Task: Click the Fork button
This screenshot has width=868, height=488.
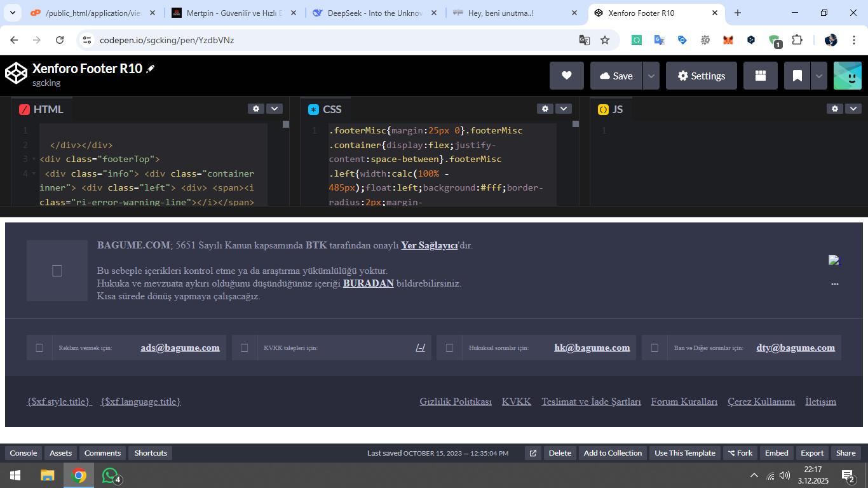Action: click(740, 453)
